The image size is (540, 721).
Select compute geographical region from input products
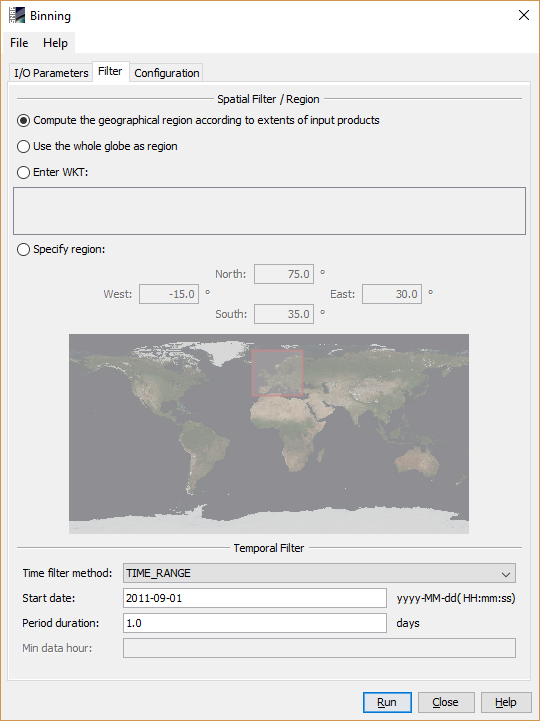[x=23, y=120]
